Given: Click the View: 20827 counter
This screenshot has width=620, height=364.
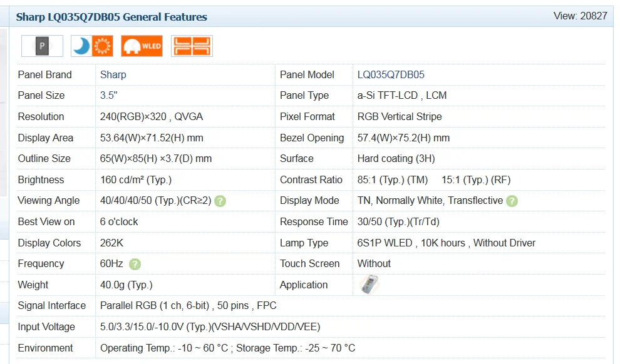Looking at the screenshot, I should (580, 16).
